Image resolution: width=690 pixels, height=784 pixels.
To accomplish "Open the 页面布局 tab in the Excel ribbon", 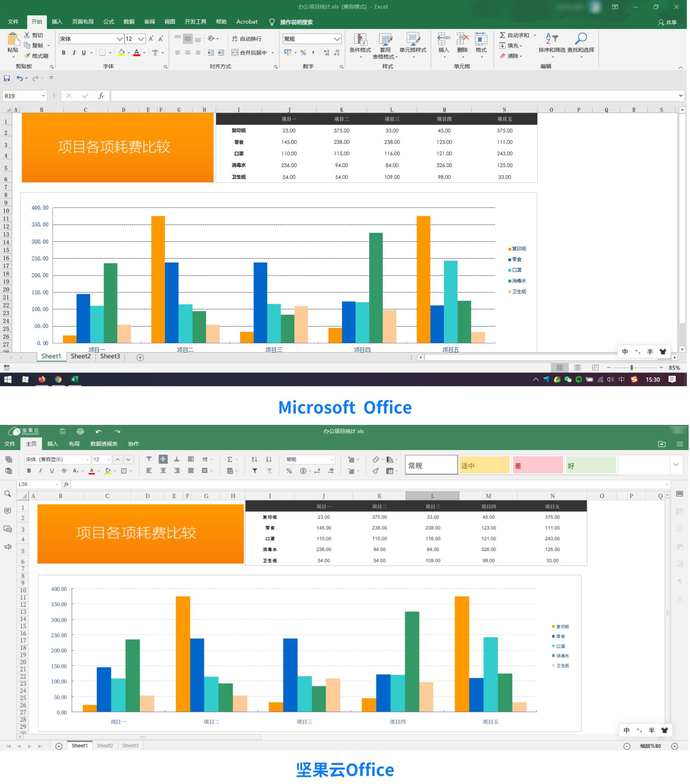I will [x=83, y=22].
